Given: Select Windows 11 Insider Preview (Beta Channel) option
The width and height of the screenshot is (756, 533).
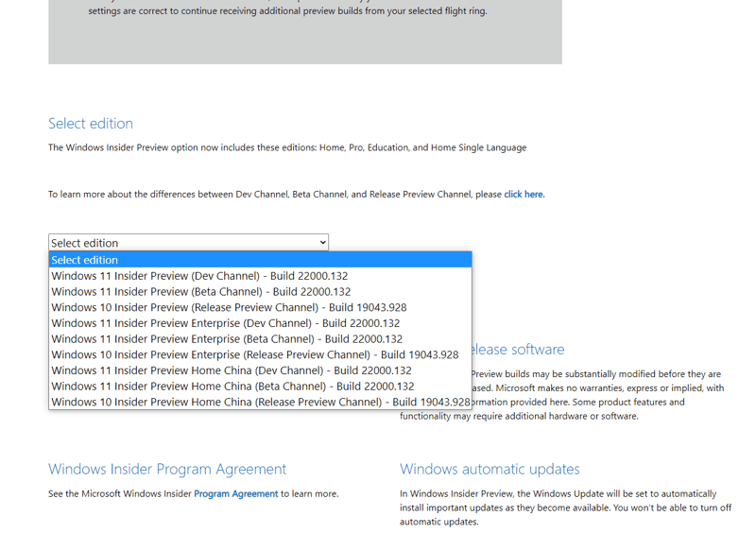Looking at the screenshot, I should (260, 291).
